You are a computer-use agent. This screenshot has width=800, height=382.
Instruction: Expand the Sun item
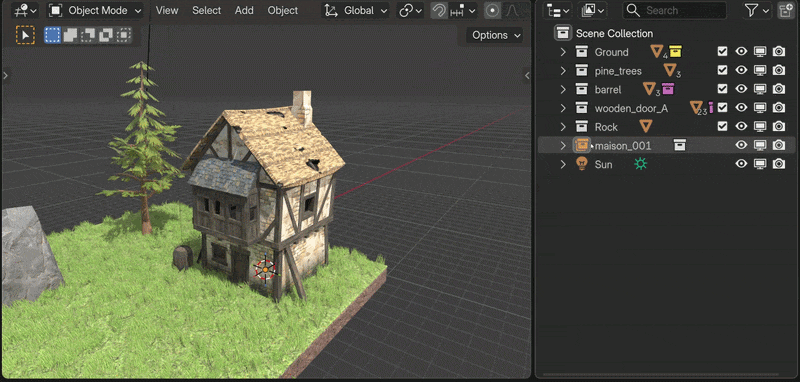(563, 164)
